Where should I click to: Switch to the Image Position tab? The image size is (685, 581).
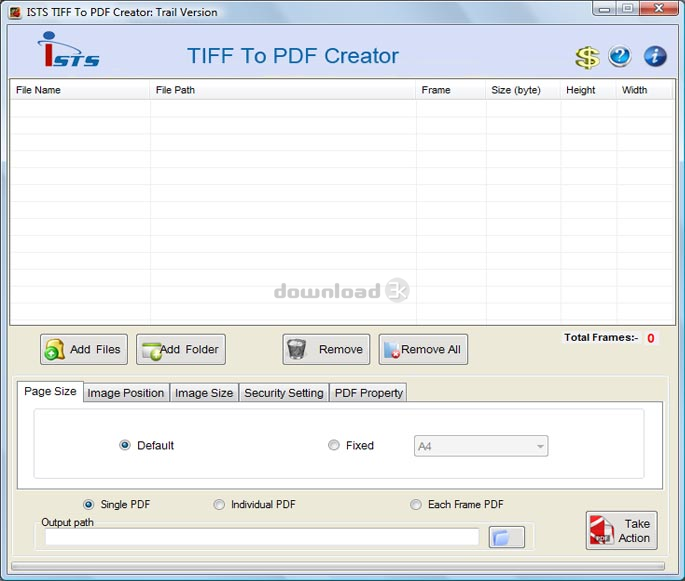126,393
